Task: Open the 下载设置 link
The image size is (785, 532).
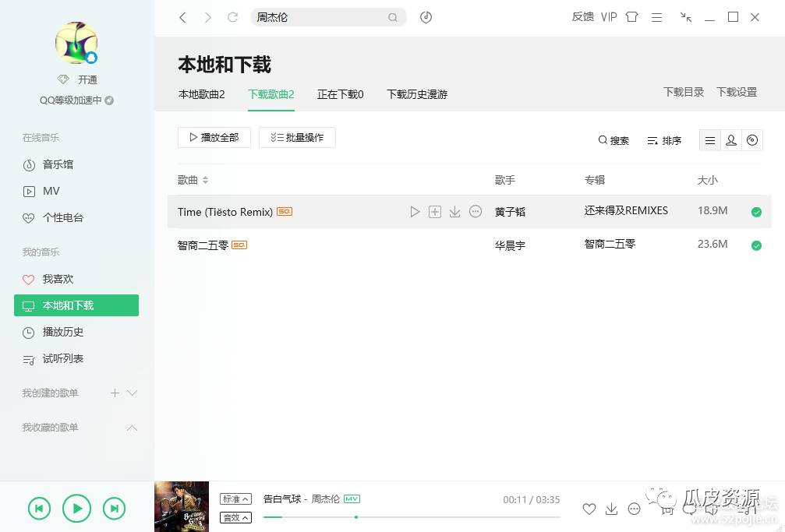Action: (737, 92)
